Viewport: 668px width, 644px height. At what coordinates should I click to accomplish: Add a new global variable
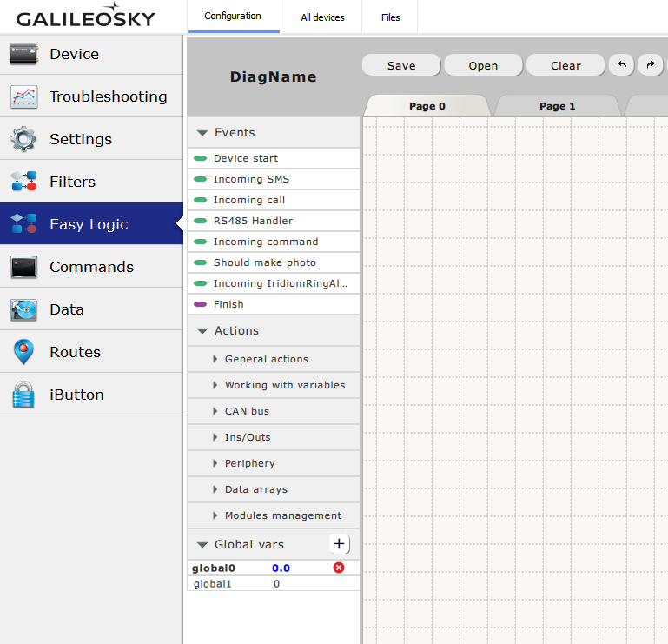(x=340, y=544)
